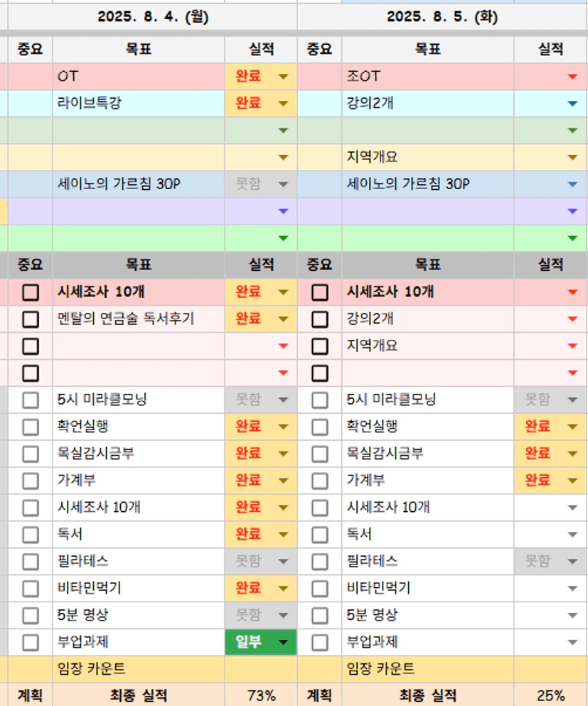Toggle 목실감시금부 checkbox in 8. 4. (월) column

pyautogui.click(x=31, y=454)
